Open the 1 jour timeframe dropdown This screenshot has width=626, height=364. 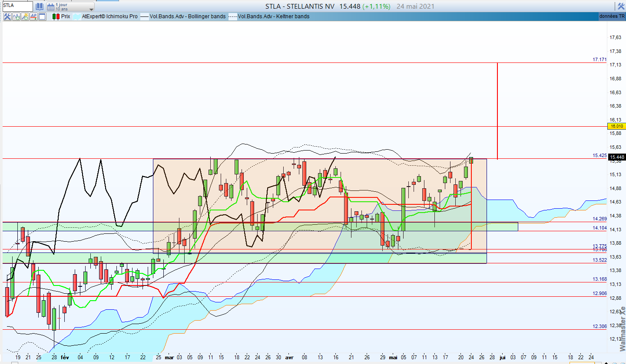[70, 7]
